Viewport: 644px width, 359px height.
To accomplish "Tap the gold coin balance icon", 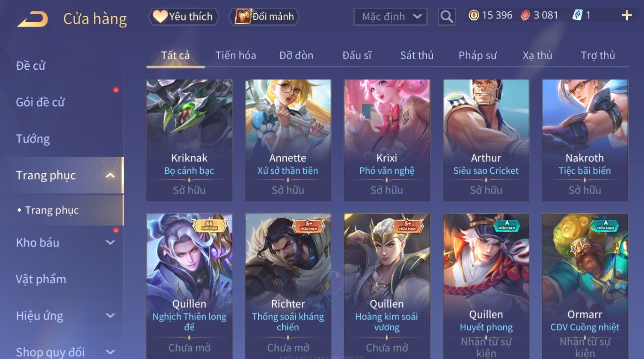I will tap(473, 15).
